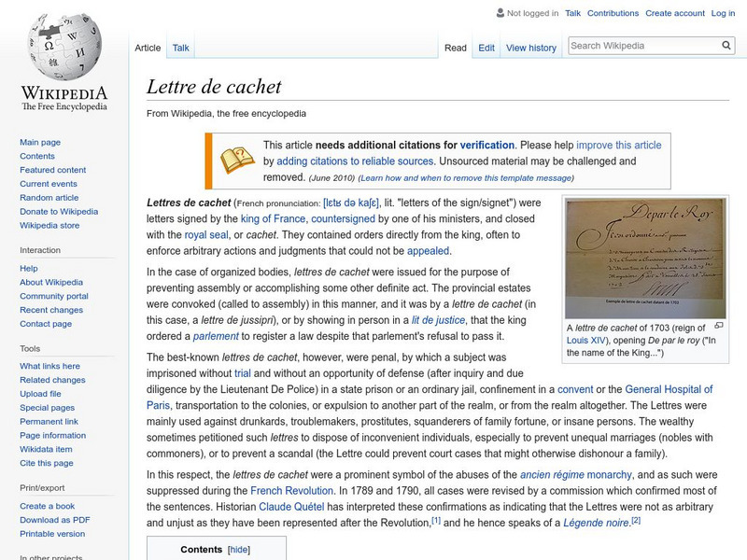Collapse the Tools sidebar section

(x=30, y=348)
